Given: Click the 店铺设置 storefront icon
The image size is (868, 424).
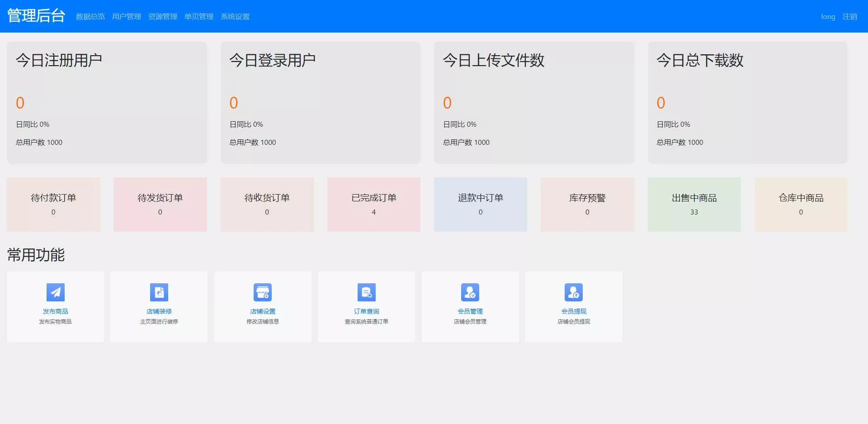Looking at the screenshot, I should tap(263, 292).
